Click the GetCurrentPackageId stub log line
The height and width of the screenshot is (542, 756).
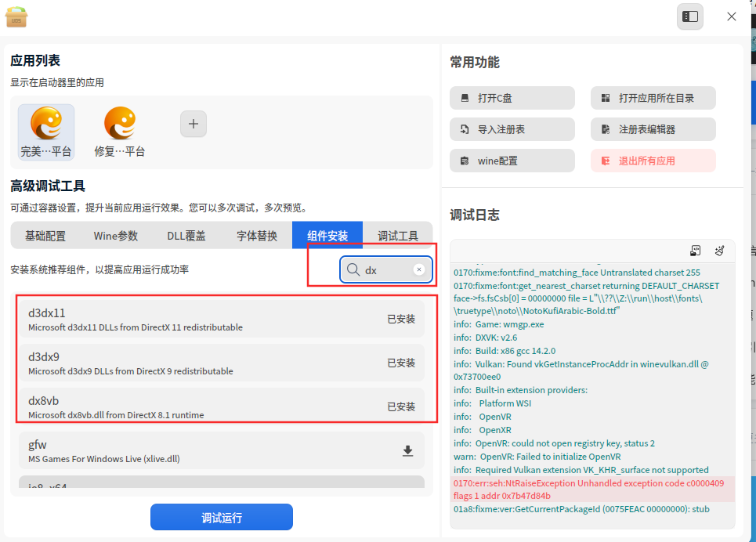581,509
